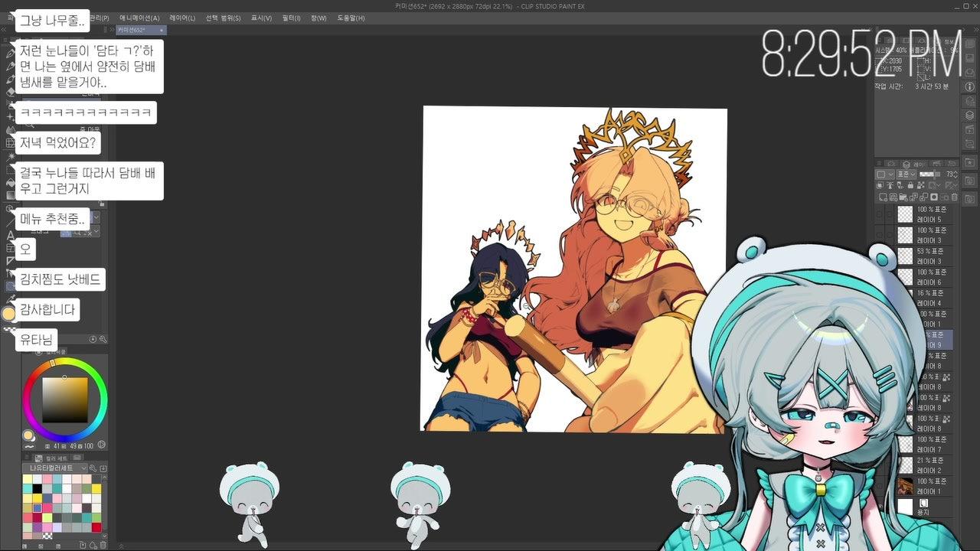Click the thumbnail of the 53% 레이어 3 layer
This screenshot has width=980, height=551.
click(905, 256)
